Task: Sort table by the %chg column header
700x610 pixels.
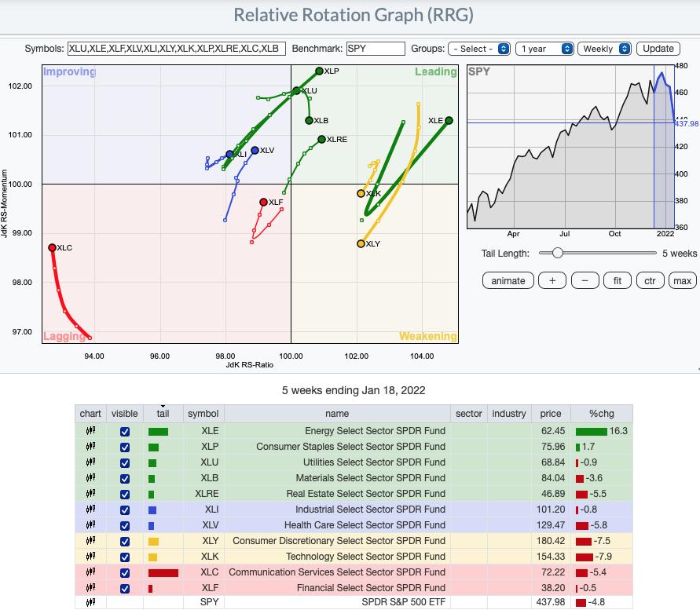Action: tap(602, 414)
